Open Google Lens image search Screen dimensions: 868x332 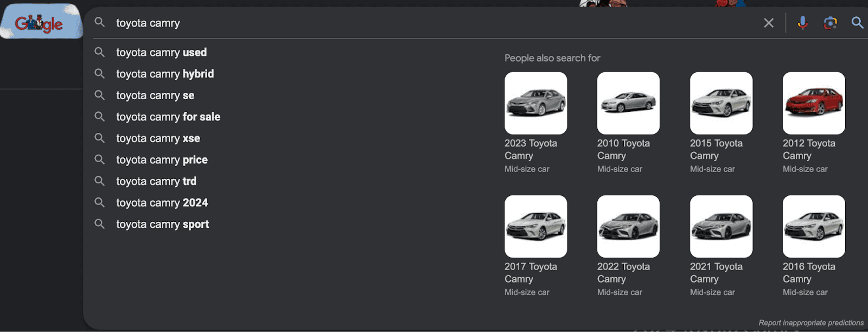pos(830,23)
